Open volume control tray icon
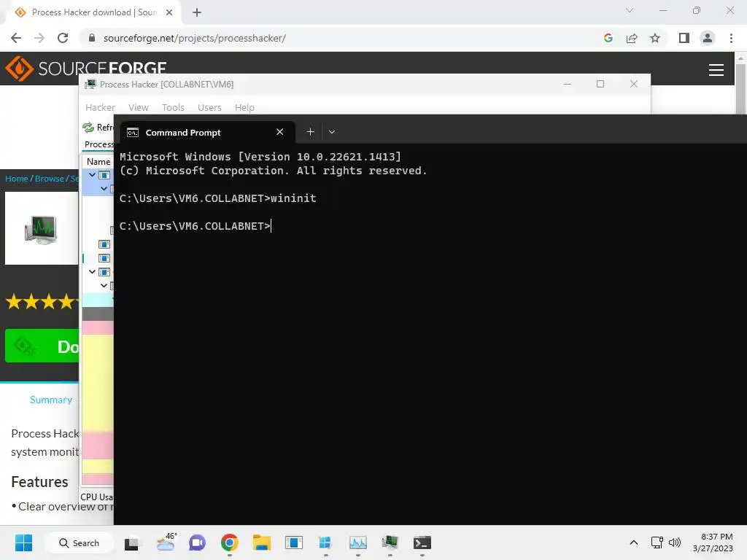Image resolution: width=747 pixels, height=560 pixels. 675,542
